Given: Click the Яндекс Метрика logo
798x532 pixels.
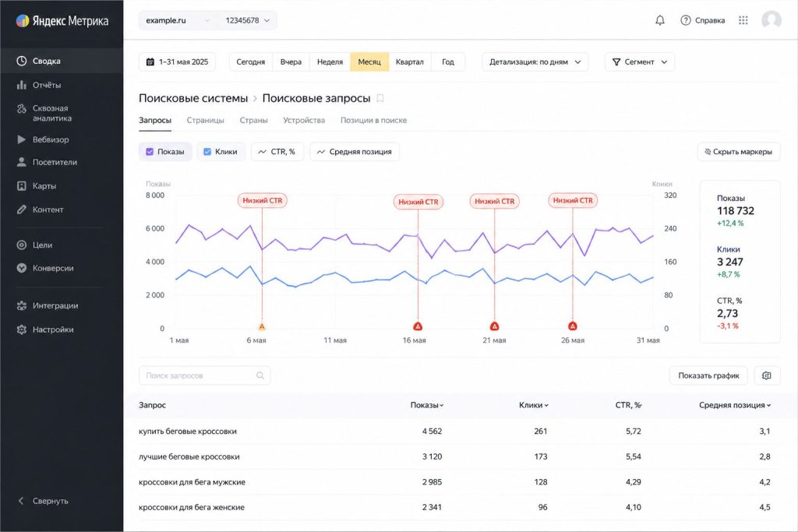Looking at the screenshot, I should point(62,21).
